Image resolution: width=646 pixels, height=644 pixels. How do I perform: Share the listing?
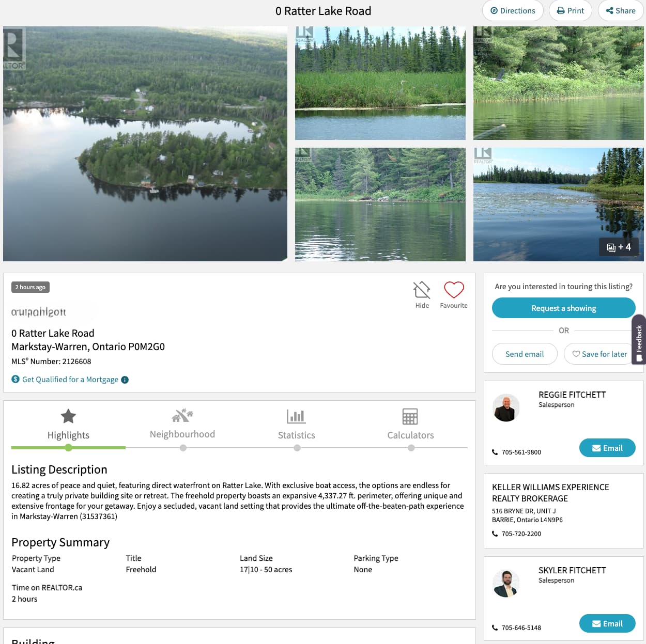point(621,11)
